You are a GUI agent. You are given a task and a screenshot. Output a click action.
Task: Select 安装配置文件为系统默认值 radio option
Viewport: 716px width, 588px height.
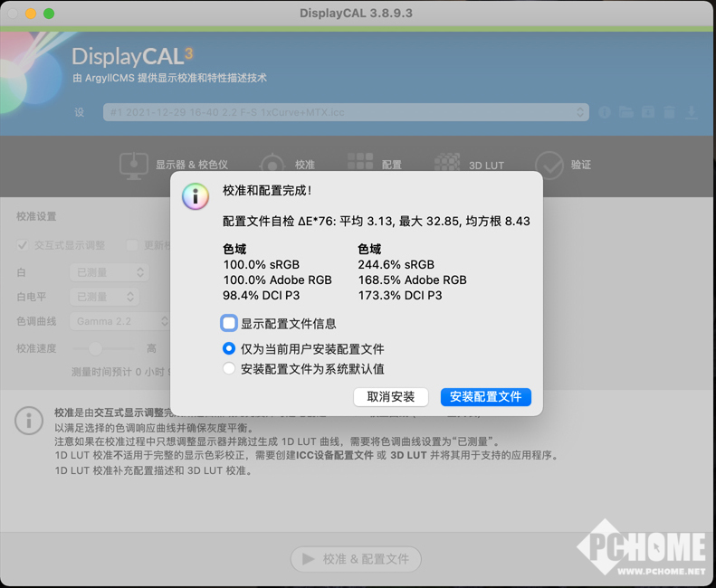point(229,368)
